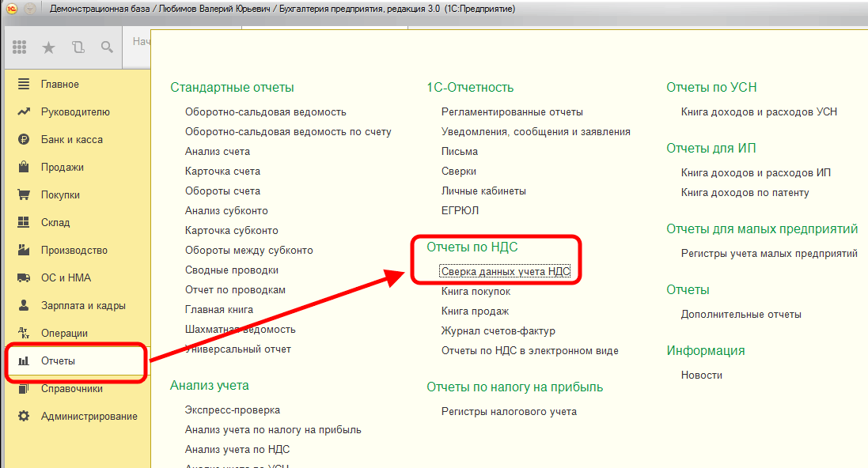Viewport: 868px width, 468px height.
Task: Open Регламентированные отчеты
Action: coord(512,111)
